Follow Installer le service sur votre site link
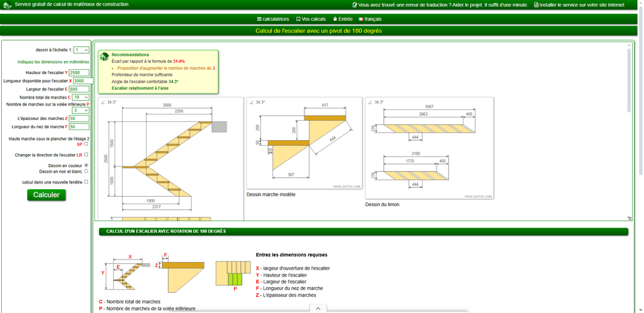Image resolution: width=644 pixels, height=313 pixels. click(579, 5)
